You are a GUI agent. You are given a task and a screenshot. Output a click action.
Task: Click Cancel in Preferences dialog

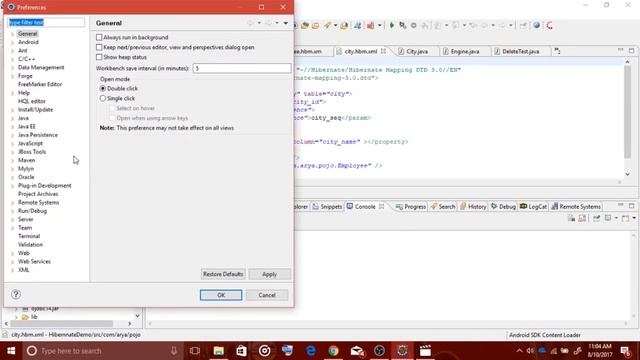pyautogui.click(x=267, y=295)
